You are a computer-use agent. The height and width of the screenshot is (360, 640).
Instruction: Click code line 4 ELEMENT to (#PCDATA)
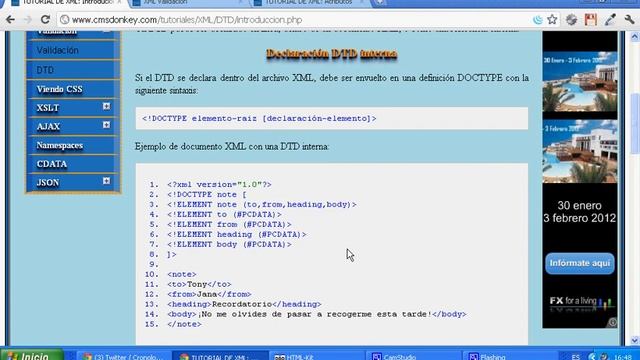(x=224, y=215)
